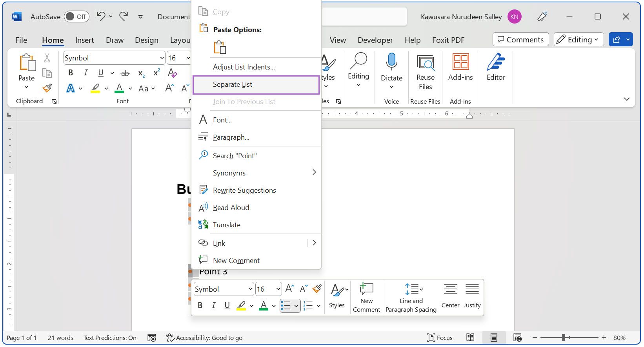The height and width of the screenshot is (347, 644).
Task: Click the Format Painter in mini toolbar
Action: [317, 289]
